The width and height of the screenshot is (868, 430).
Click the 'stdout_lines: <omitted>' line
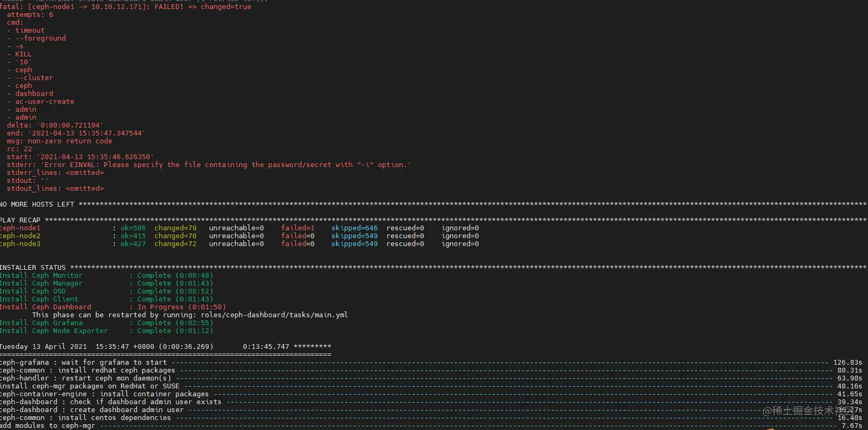pos(55,188)
